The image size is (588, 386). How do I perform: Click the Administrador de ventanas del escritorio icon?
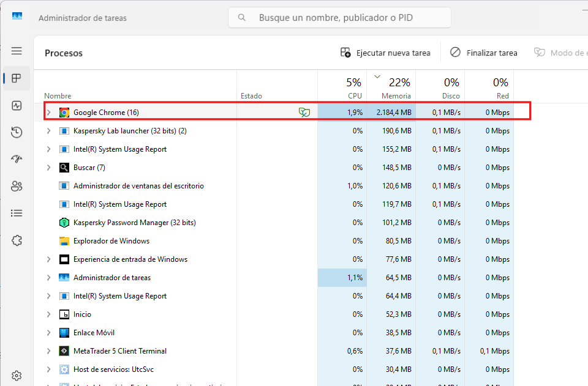[x=64, y=186]
